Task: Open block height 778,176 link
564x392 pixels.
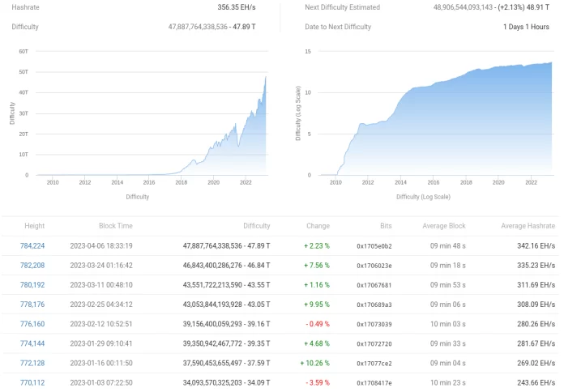Action: pyautogui.click(x=32, y=305)
